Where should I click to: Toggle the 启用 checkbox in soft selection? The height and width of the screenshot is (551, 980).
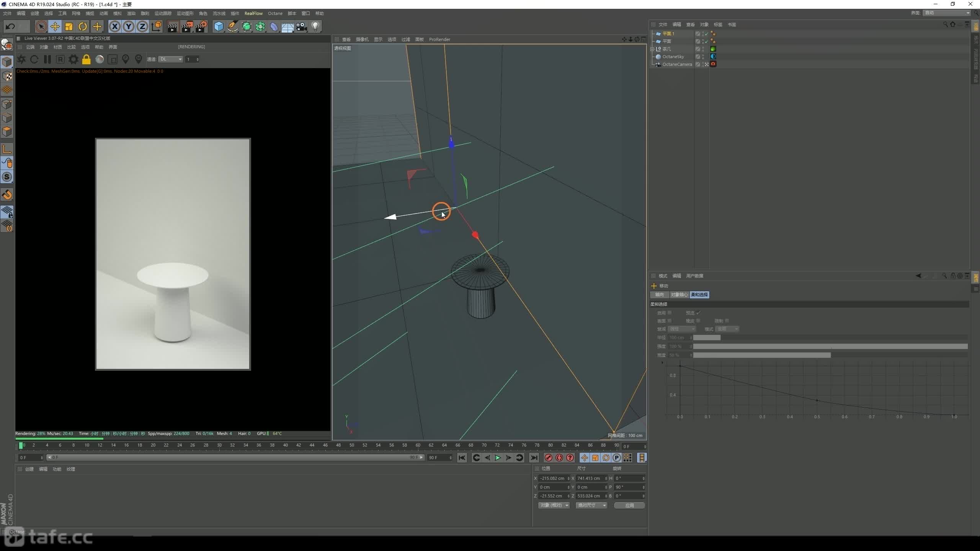(670, 313)
